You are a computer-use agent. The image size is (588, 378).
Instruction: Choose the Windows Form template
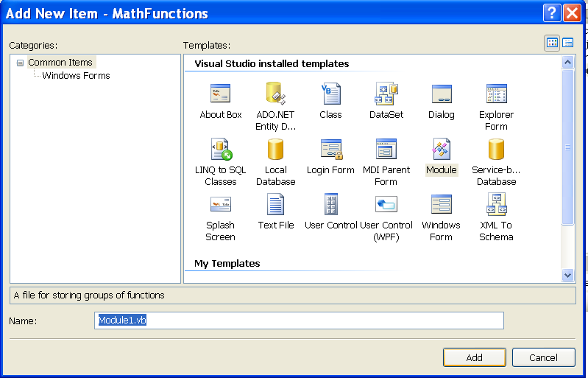442,204
